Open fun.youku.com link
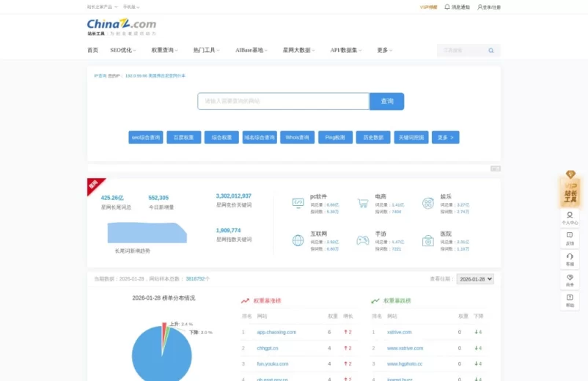The width and height of the screenshot is (588, 381). click(273, 363)
